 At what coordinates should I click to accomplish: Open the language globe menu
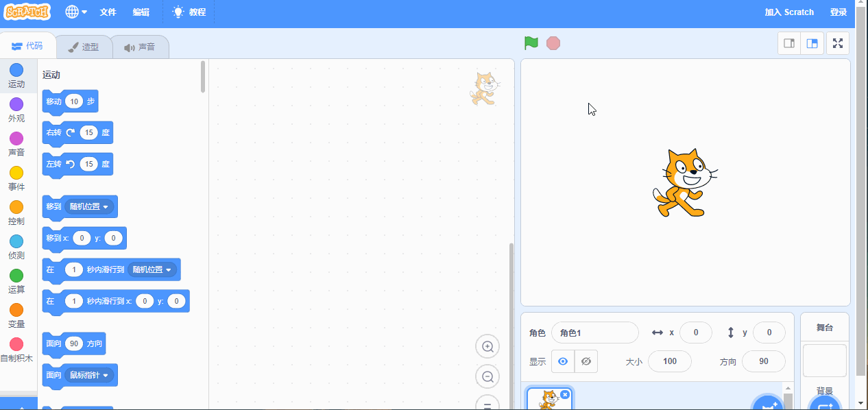click(76, 12)
